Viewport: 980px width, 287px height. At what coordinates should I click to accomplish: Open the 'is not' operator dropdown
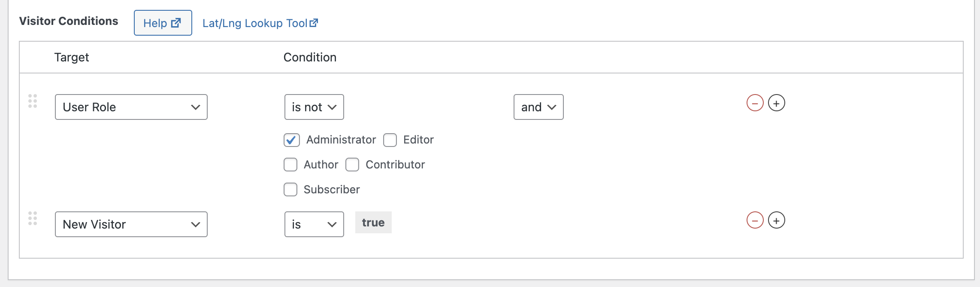point(314,107)
